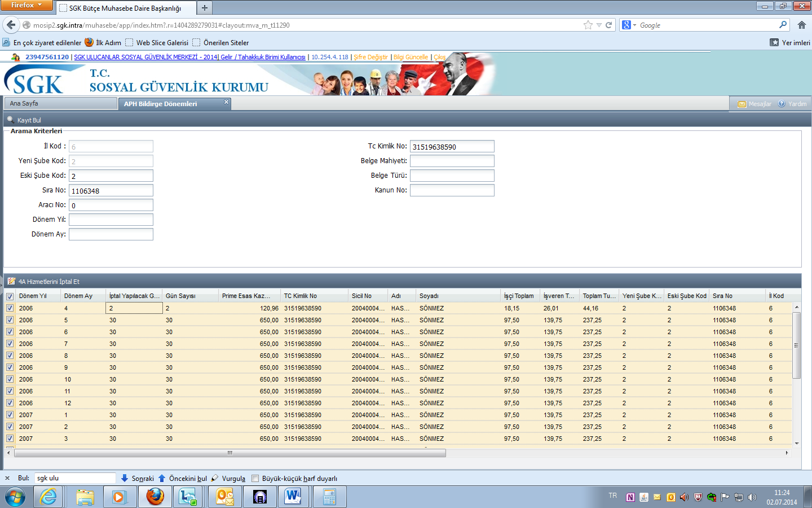Image resolution: width=812 pixels, height=508 pixels.
Task: Select the SGK Bütçe Muhasebe browser tab
Action: coord(126,8)
